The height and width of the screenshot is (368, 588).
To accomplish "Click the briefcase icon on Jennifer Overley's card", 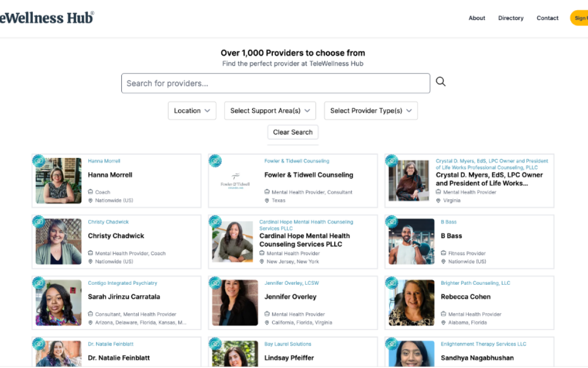I will [267, 314].
